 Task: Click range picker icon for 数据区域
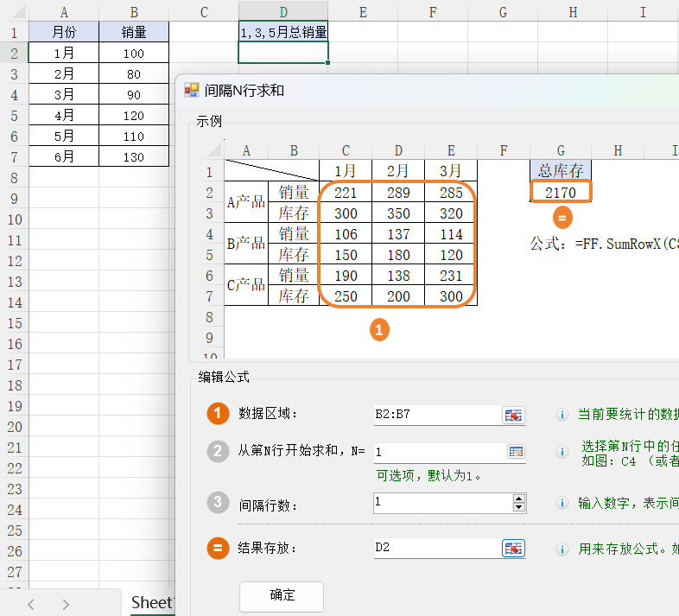click(x=514, y=416)
